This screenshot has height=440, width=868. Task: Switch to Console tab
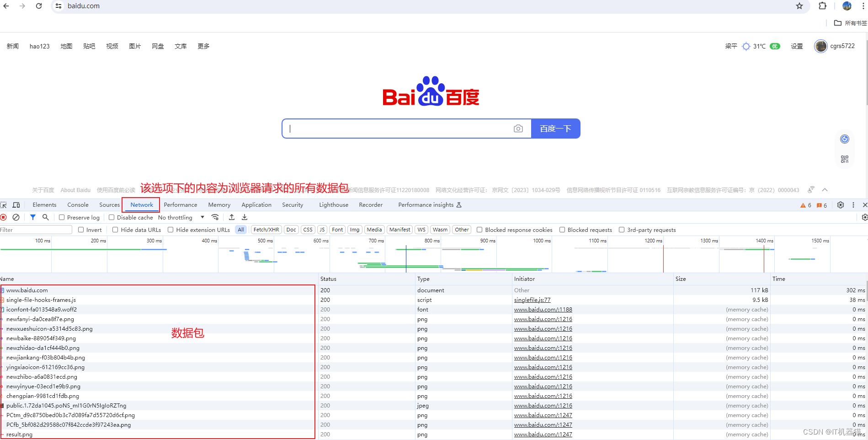click(78, 205)
